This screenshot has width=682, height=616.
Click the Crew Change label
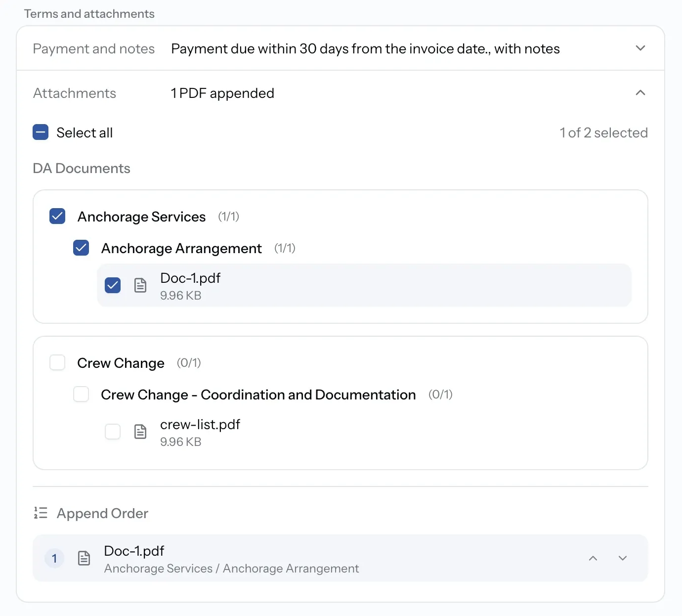[x=121, y=363]
